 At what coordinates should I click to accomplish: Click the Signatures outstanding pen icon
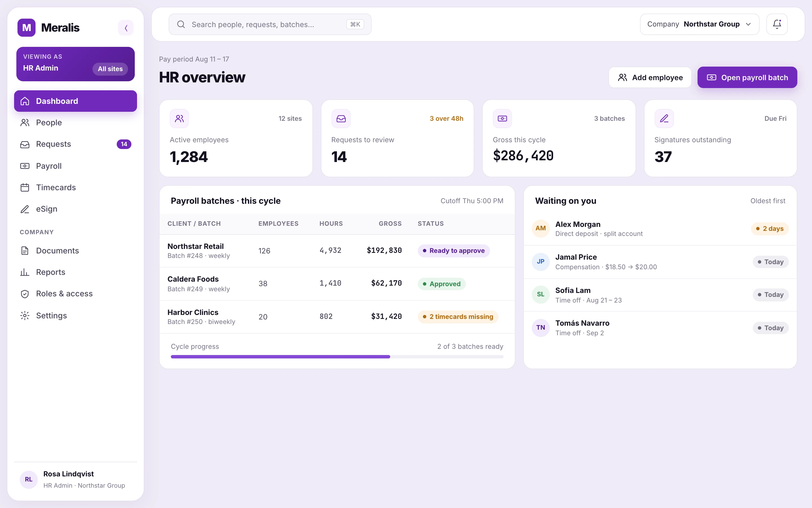pyautogui.click(x=664, y=119)
